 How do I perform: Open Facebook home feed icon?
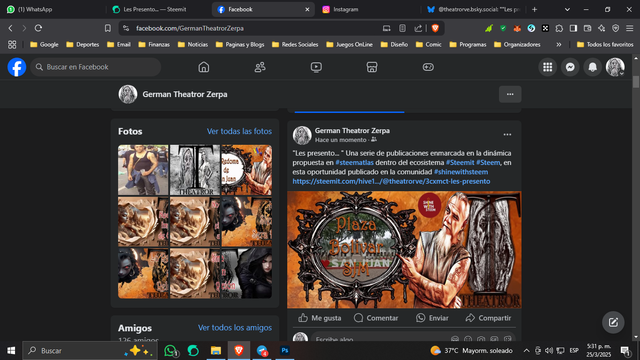coord(204,67)
